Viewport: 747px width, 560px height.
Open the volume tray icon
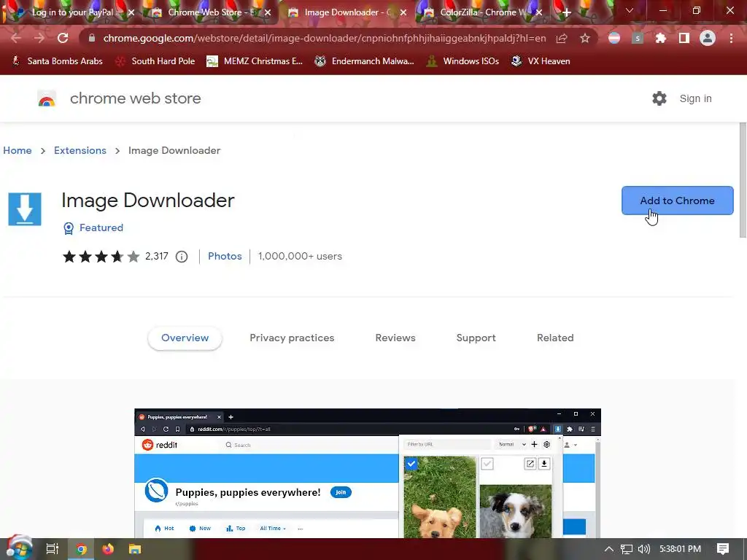point(643,549)
